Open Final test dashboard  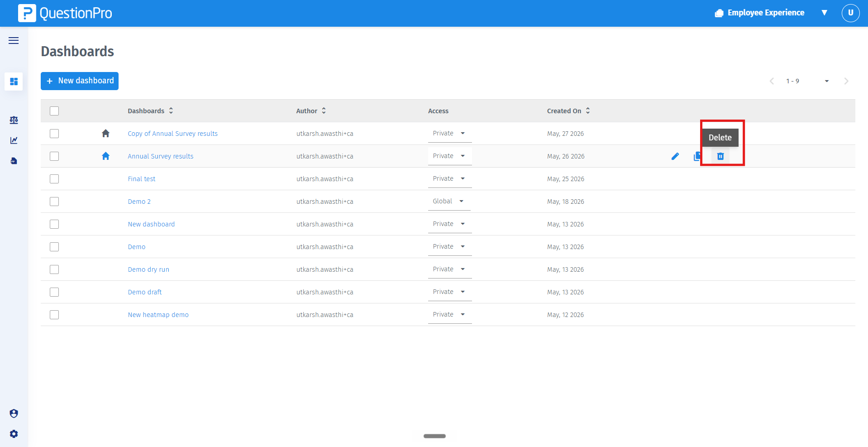point(141,179)
